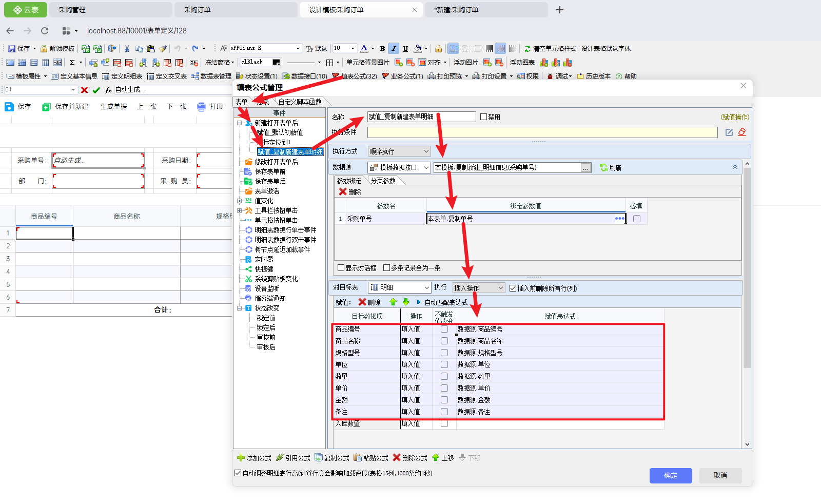
Task: Click the green move-up arrow in assignment toolbar
Action: pyautogui.click(x=393, y=302)
